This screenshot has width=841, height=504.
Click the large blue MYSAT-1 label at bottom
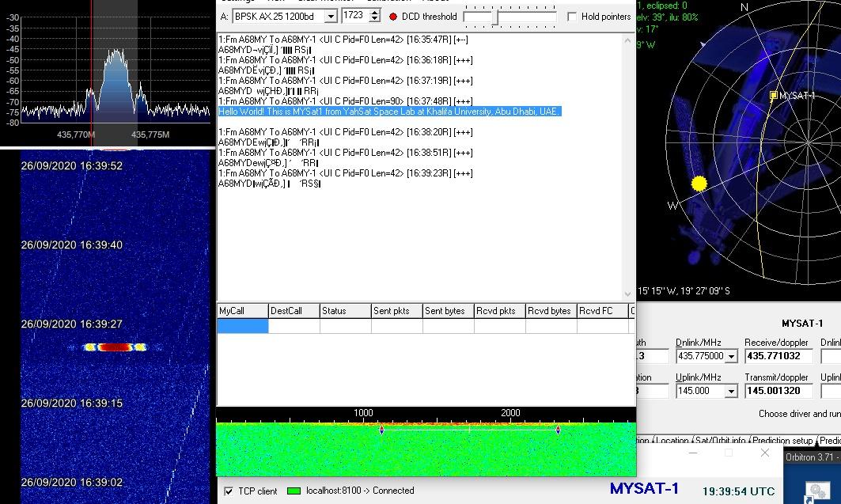click(x=644, y=488)
